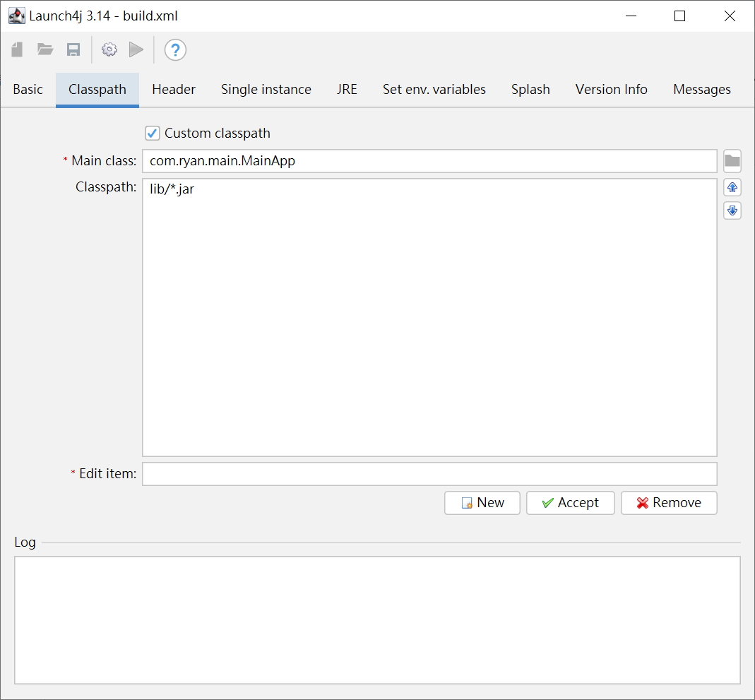
Task: Open help via the question mark icon
Action: [x=175, y=49]
